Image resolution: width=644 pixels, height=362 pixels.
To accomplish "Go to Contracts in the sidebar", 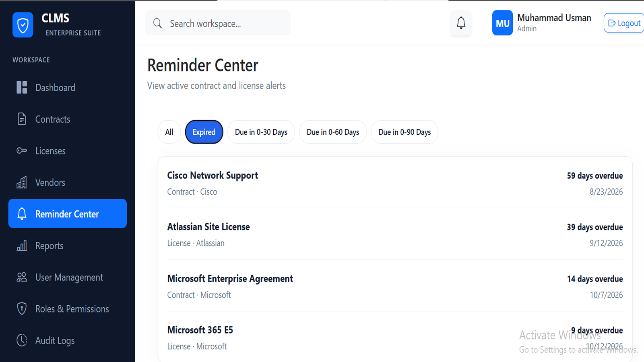I will (x=68, y=119).
